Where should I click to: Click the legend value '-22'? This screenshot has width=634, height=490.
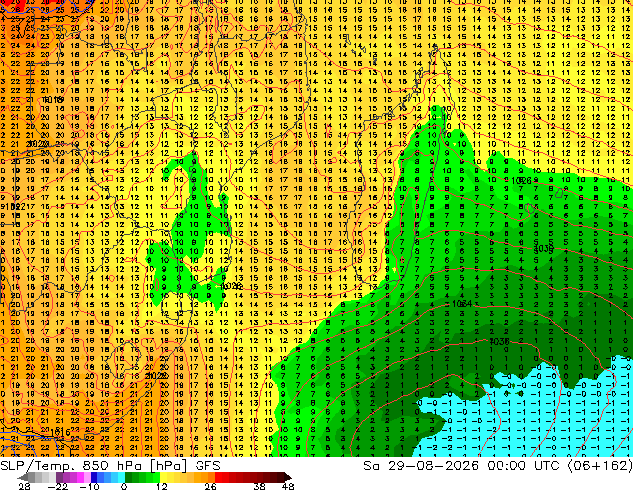click(58, 486)
